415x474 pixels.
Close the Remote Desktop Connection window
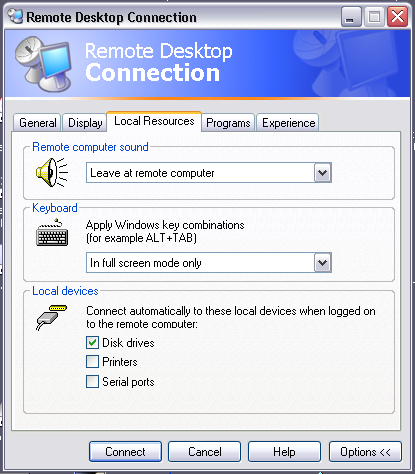click(x=397, y=17)
